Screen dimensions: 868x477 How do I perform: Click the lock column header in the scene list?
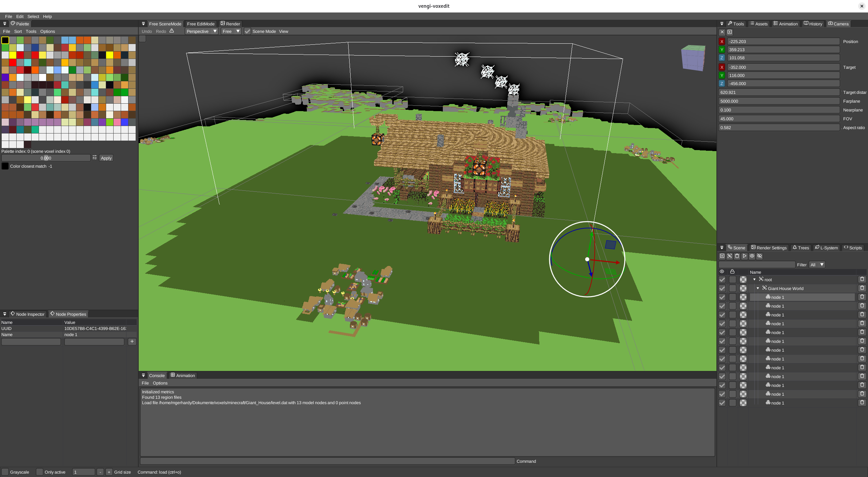click(x=732, y=272)
